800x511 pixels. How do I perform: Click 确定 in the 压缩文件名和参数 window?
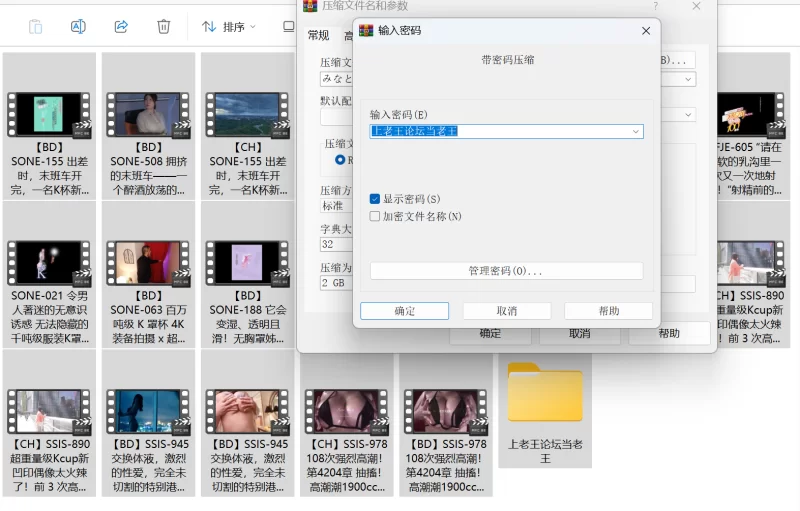click(x=490, y=334)
